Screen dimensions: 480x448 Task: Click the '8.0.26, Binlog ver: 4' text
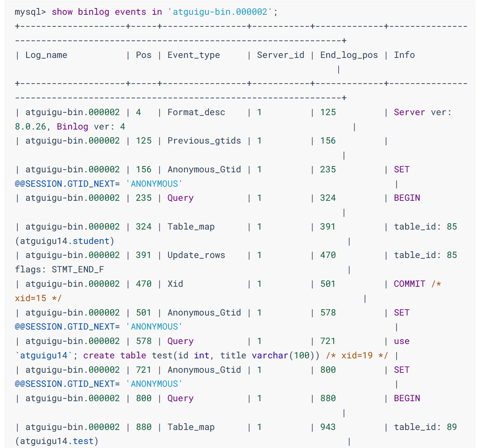(70, 127)
